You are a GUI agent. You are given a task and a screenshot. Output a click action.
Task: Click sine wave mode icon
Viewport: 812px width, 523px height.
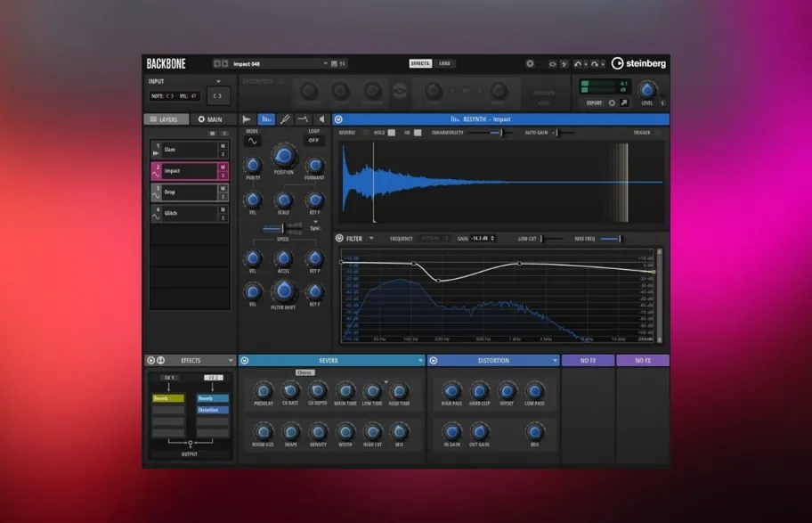(x=252, y=141)
